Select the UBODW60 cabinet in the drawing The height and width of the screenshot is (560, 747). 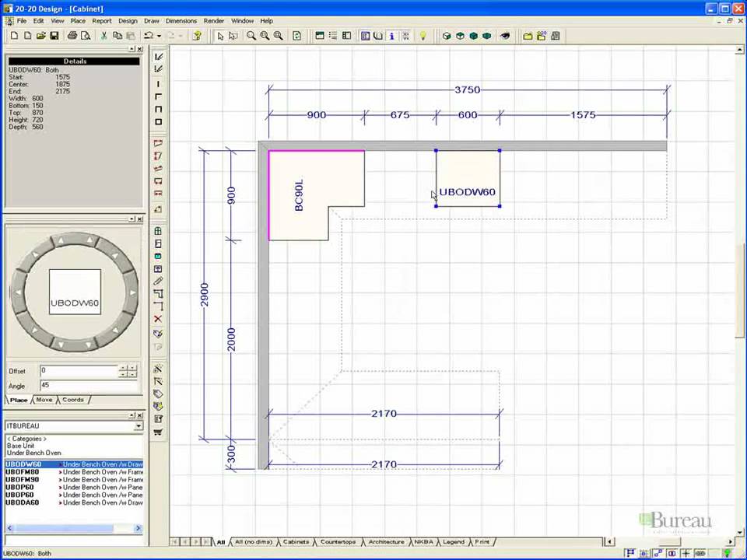468,179
